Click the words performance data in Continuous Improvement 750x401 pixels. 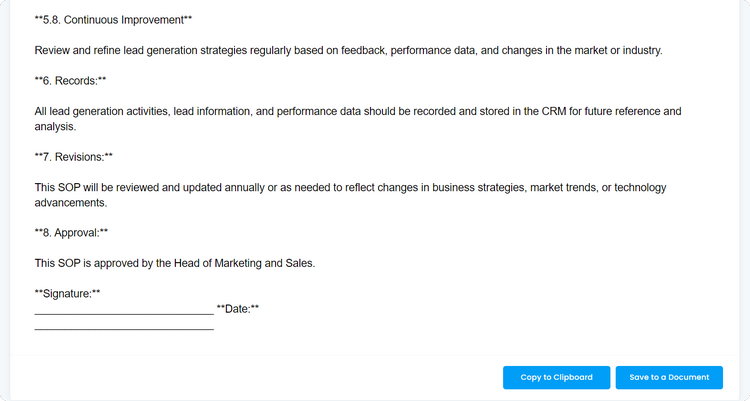coord(433,50)
